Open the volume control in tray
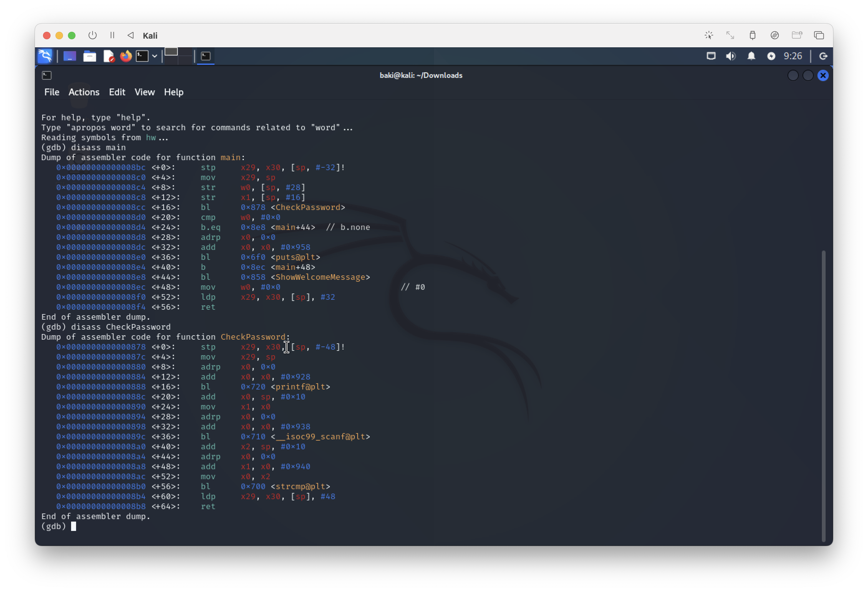The image size is (868, 592). tap(731, 56)
